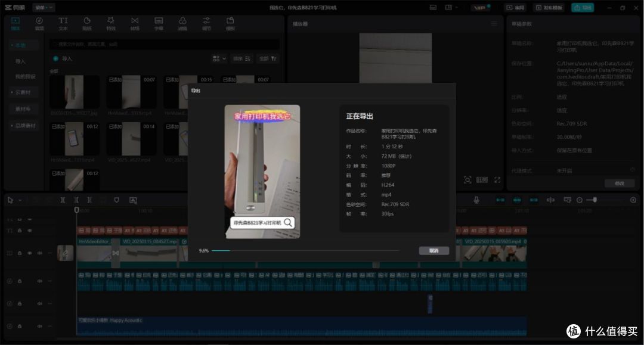Viewport: 644px width, 345px height.
Task: Toggle main video track visibility eye
Action: point(30,253)
